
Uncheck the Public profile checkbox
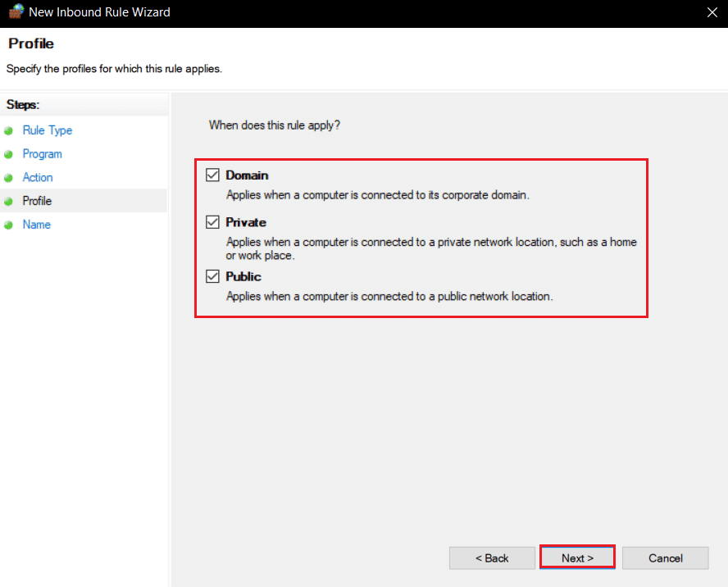(213, 276)
